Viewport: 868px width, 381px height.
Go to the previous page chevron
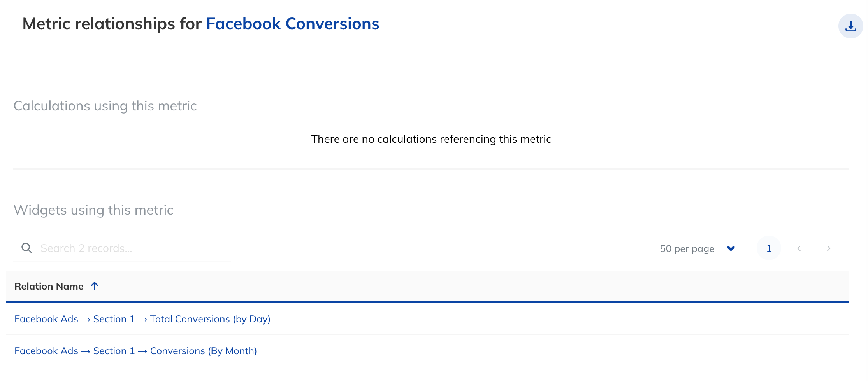[x=799, y=248]
